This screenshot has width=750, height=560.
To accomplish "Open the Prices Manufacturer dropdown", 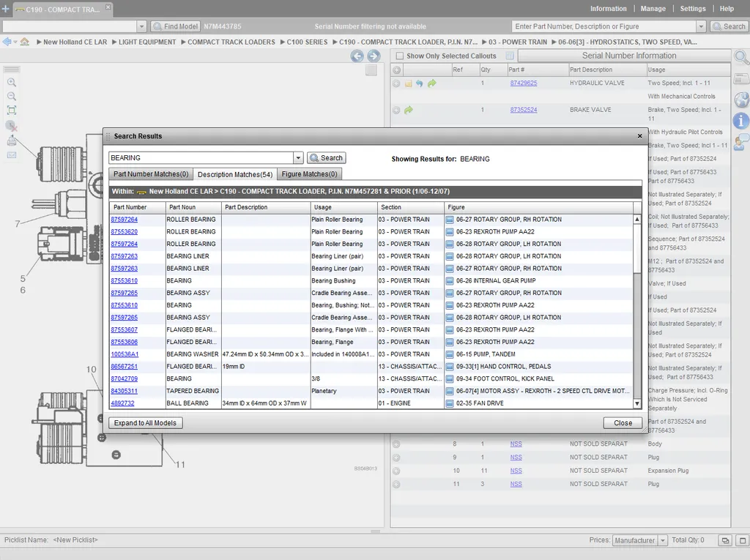I will 663,540.
